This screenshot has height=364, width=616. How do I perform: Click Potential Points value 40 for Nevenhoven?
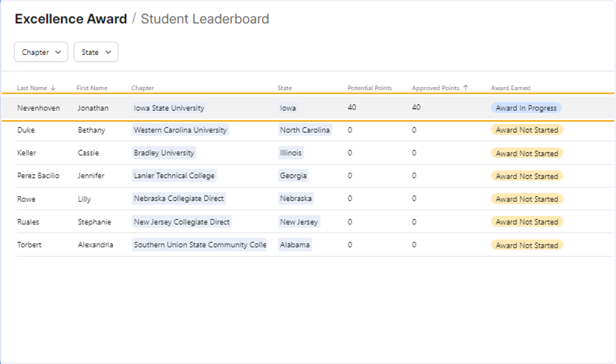click(352, 107)
